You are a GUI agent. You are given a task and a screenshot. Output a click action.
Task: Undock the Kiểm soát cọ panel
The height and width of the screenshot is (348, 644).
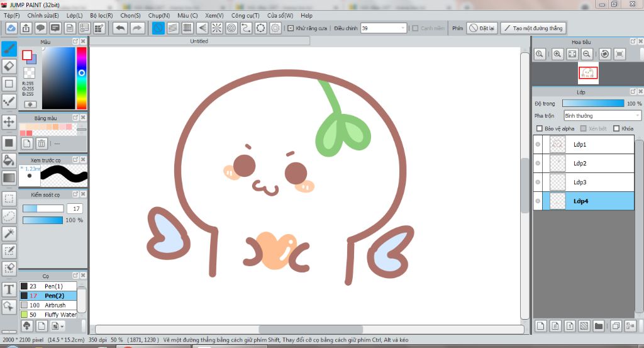click(x=75, y=194)
